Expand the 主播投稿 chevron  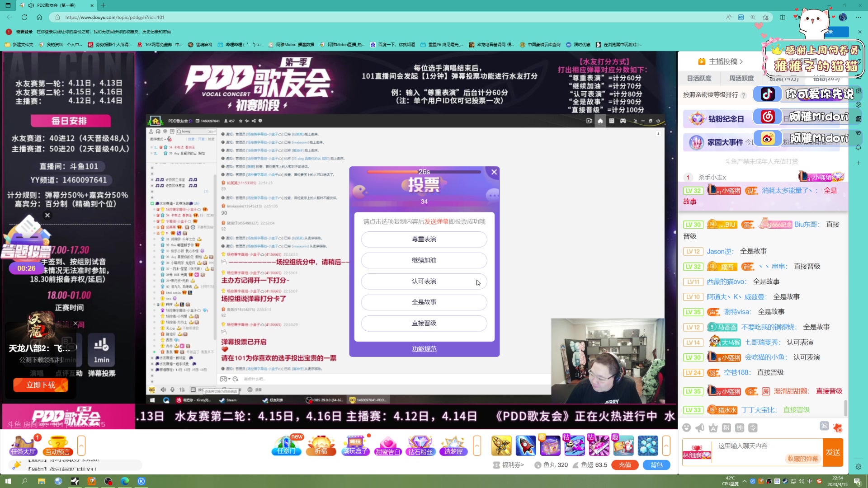tap(741, 61)
